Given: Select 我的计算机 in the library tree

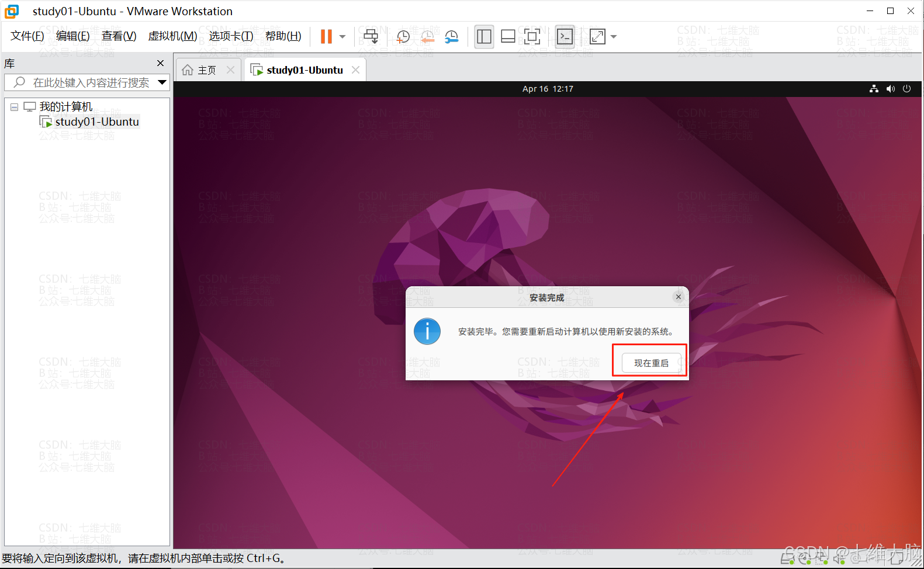Looking at the screenshot, I should pyautogui.click(x=66, y=107).
